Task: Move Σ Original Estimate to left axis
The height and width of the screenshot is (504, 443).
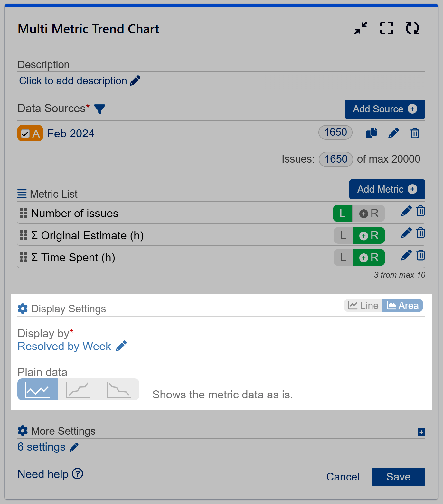Action: click(x=343, y=235)
